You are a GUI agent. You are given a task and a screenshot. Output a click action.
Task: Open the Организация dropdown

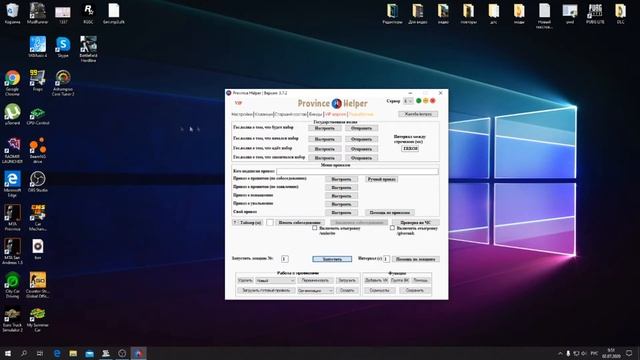click(x=316, y=290)
